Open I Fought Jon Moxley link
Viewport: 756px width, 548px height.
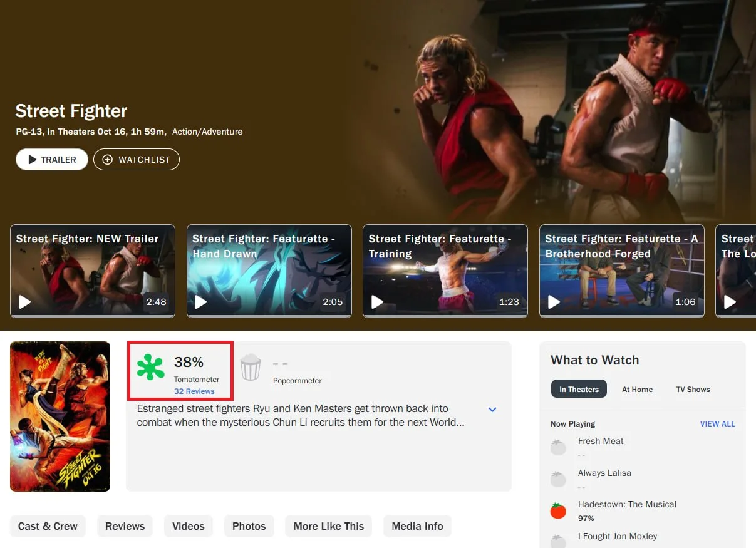[618, 536]
